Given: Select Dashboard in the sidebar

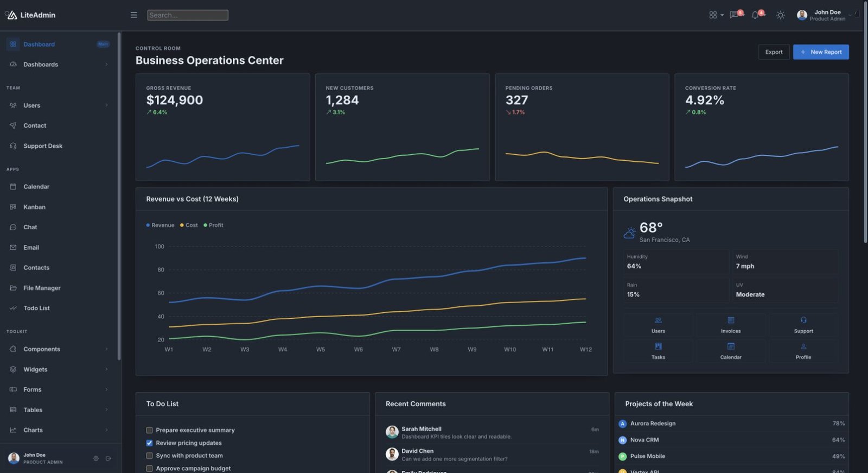Looking at the screenshot, I should [x=60, y=44].
